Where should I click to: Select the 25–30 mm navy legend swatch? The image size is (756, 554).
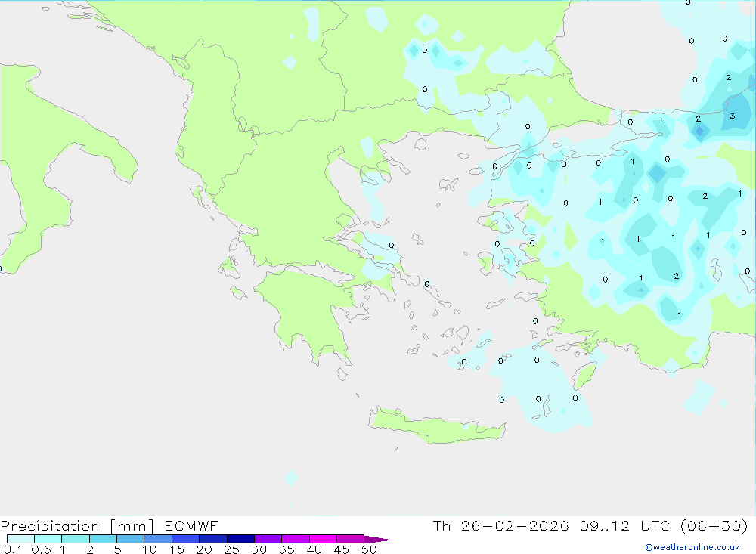point(240,539)
